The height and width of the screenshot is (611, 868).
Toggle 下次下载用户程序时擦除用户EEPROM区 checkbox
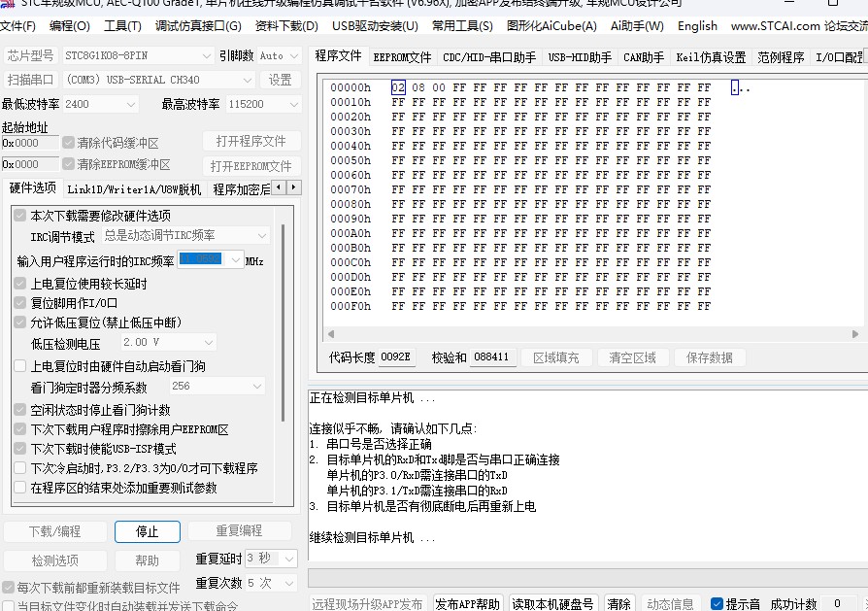click(x=20, y=428)
